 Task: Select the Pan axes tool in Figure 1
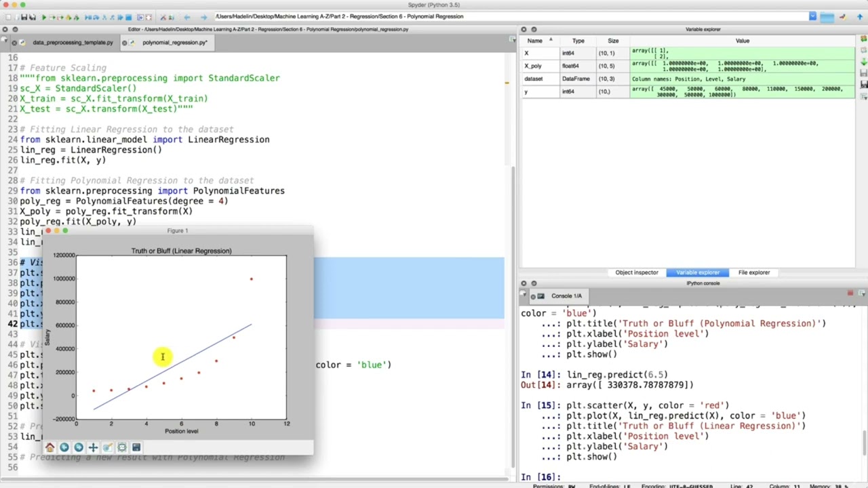point(93,447)
